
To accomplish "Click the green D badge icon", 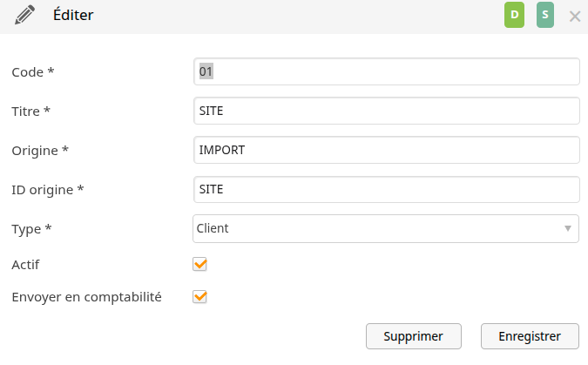I will 514,15.
